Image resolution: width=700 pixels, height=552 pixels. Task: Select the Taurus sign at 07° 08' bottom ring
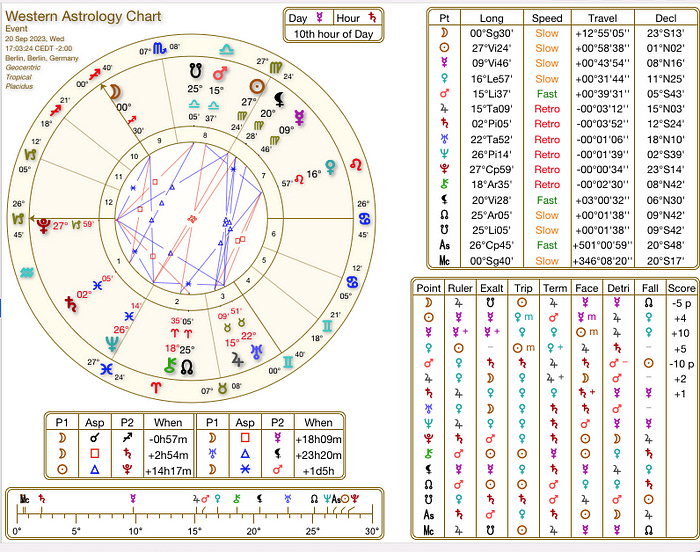pyautogui.click(x=222, y=388)
